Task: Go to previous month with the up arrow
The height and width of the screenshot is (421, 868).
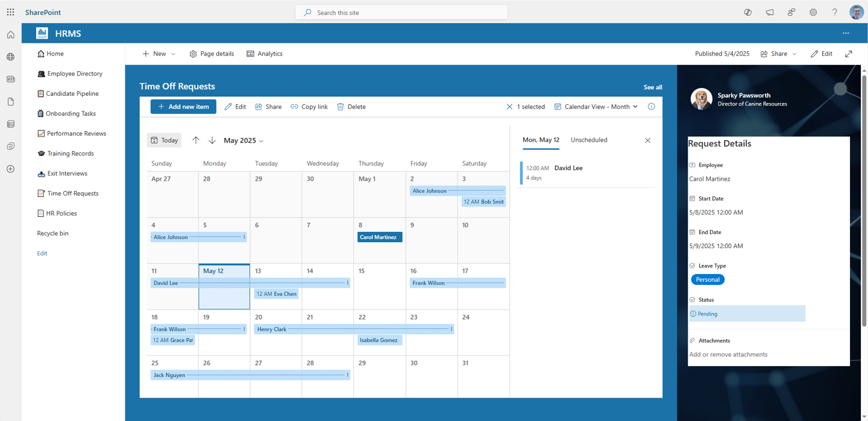Action: coord(196,140)
